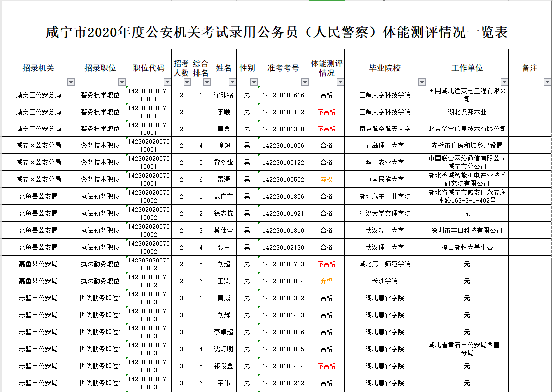Select exam number 142230101328
Image resolution: width=553 pixels, height=392 pixels.
coord(284,129)
